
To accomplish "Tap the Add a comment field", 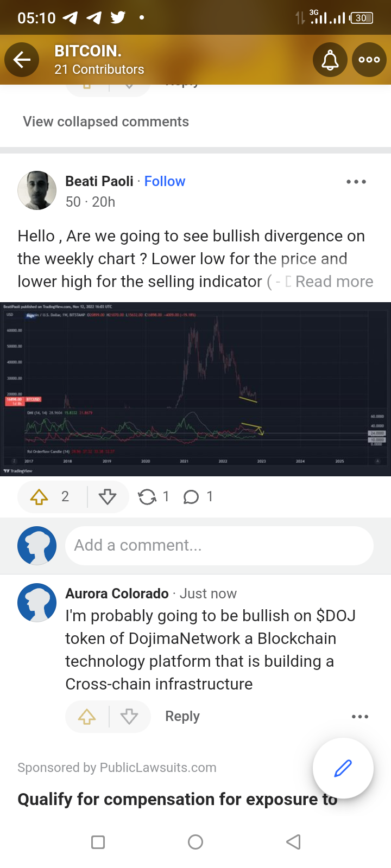I will (x=219, y=545).
